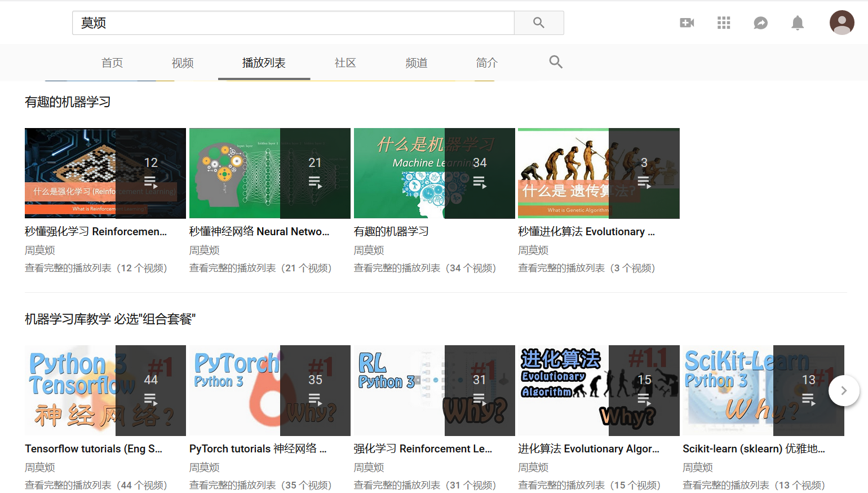Click the title 秒懂神经网络 Neural Netwo...
This screenshot has height=493, width=868.
tap(259, 231)
